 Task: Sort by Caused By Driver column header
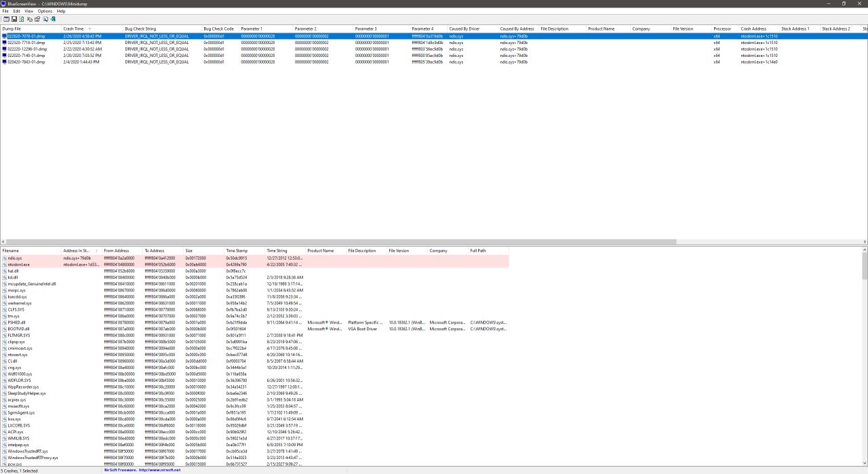pos(472,29)
